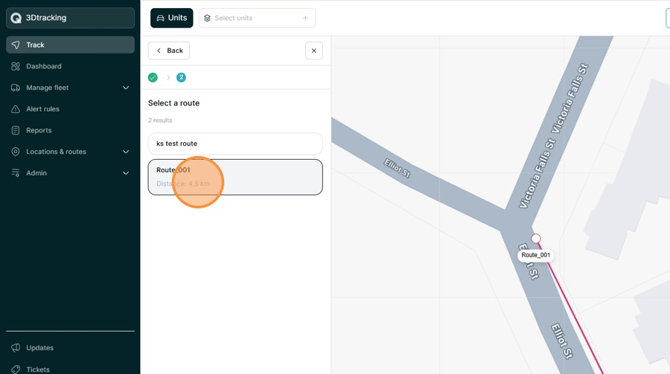Click the step two indicator

pyautogui.click(x=181, y=77)
